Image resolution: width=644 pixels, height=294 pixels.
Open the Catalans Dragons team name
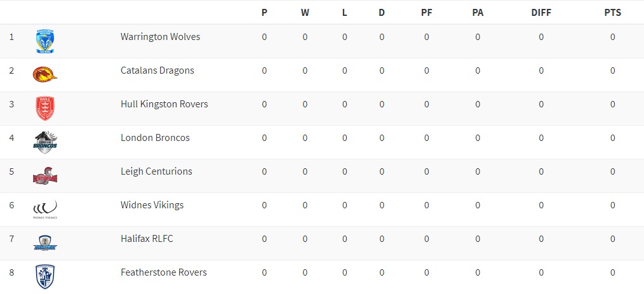(157, 70)
